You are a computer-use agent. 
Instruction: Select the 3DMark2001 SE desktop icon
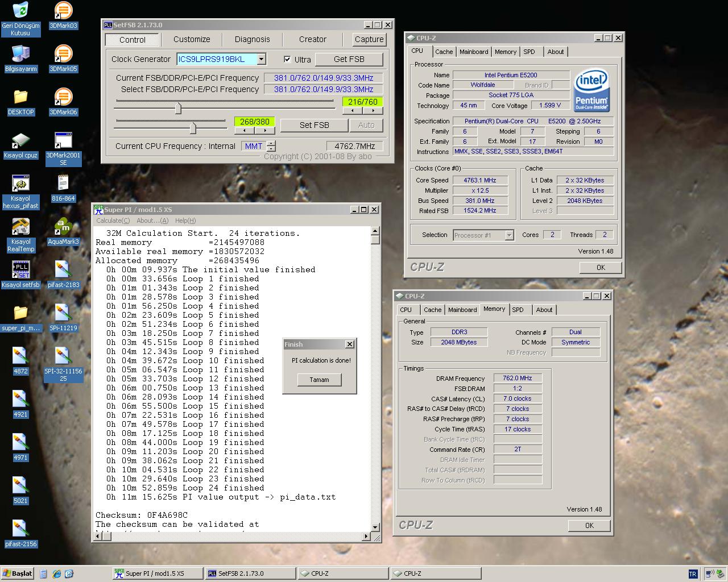[x=63, y=149]
